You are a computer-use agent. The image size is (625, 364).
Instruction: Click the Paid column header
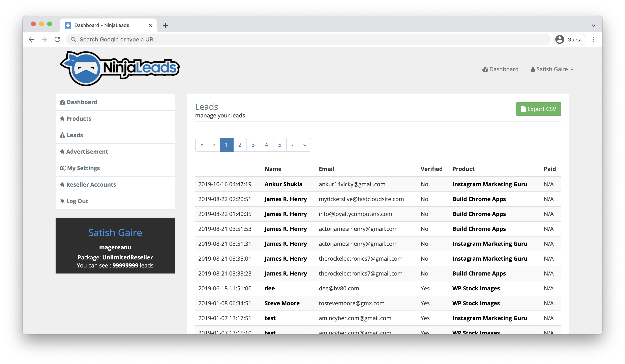coord(550,169)
